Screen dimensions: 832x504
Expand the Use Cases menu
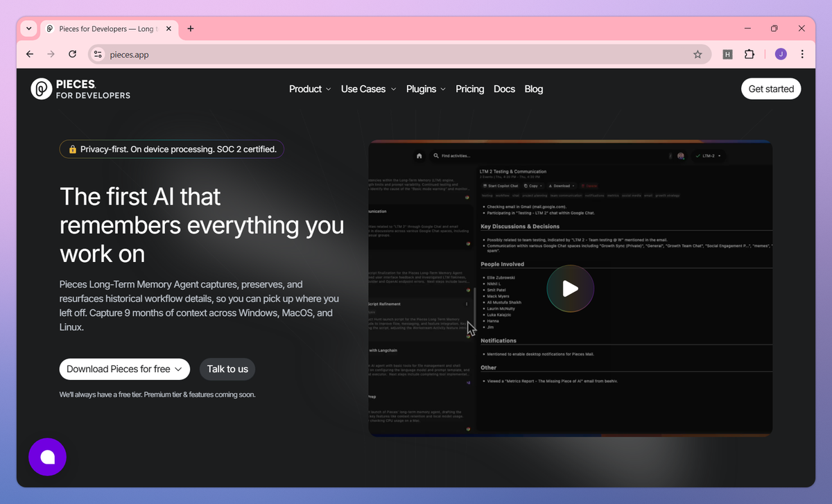tap(368, 89)
